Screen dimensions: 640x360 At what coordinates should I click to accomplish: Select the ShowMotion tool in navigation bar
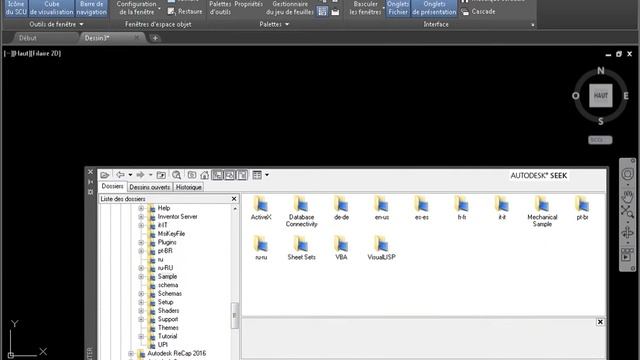627,254
